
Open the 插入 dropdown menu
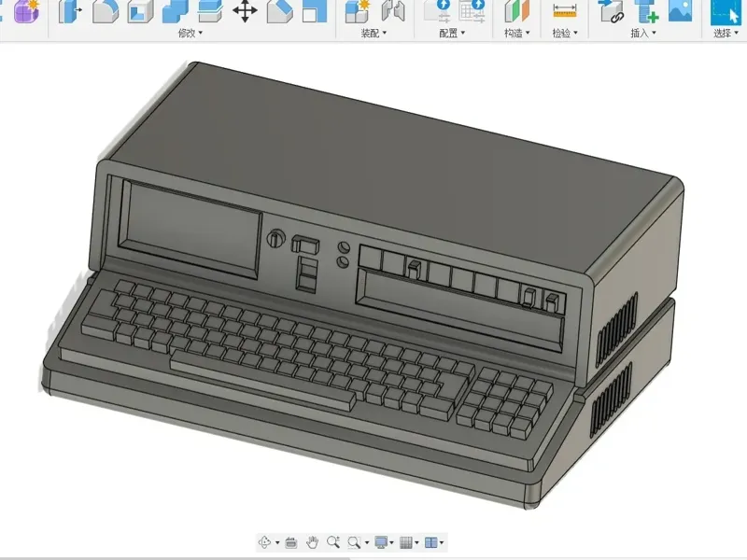pos(643,33)
